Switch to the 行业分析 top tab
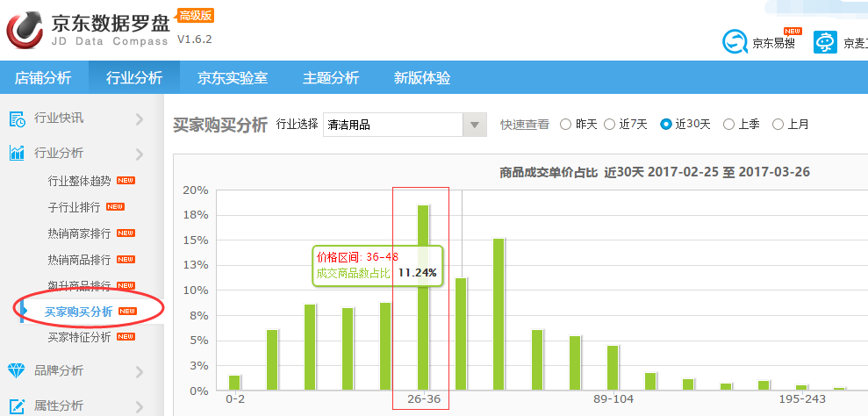 pos(134,77)
